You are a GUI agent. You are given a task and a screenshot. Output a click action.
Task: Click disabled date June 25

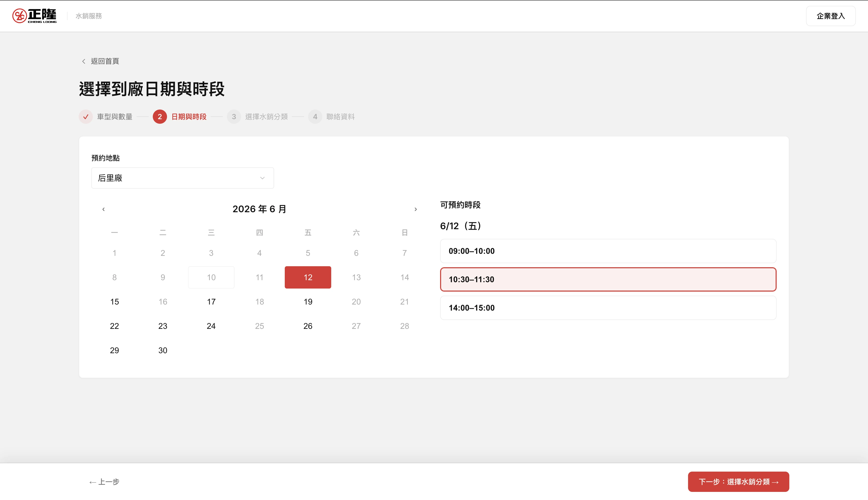point(260,326)
